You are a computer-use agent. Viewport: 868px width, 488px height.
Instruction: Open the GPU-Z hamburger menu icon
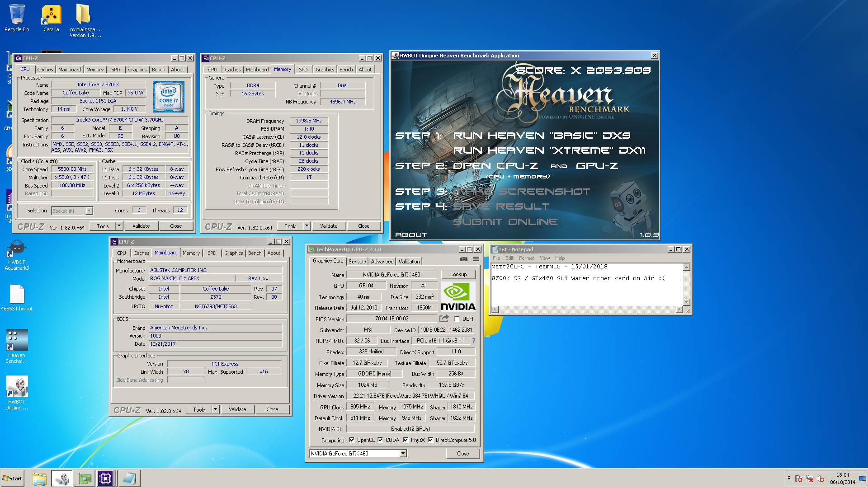pos(476,259)
